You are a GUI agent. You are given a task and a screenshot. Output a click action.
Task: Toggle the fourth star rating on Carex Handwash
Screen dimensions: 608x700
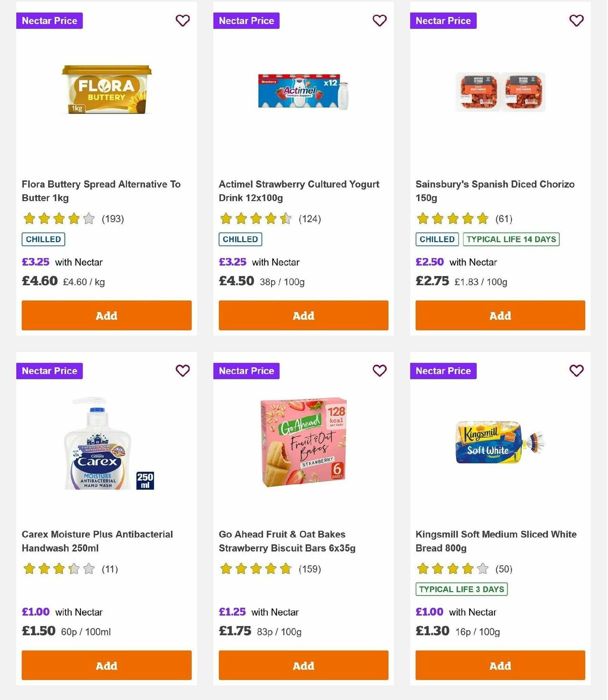(73, 569)
